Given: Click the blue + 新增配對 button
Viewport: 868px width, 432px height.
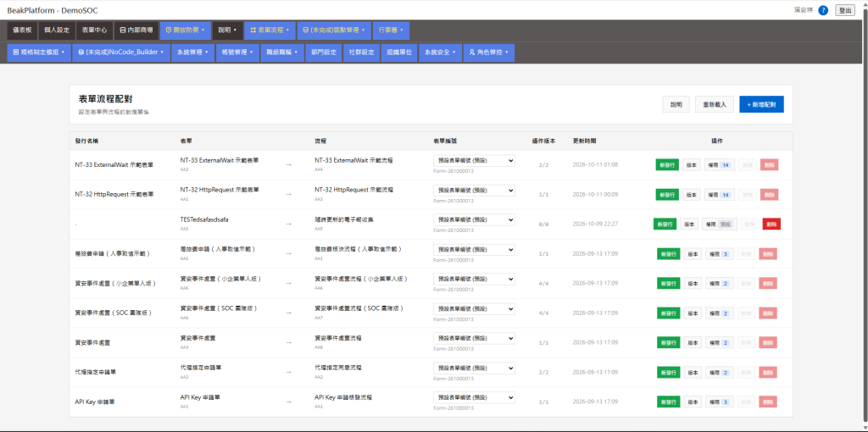Looking at the screenshot, I should coord(761,104).
